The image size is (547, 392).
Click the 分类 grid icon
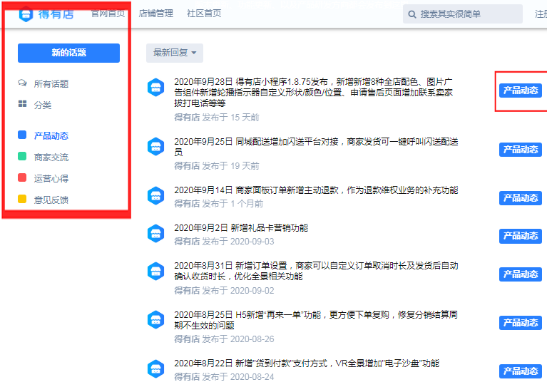pyautogui.click(x=22, y=104)
